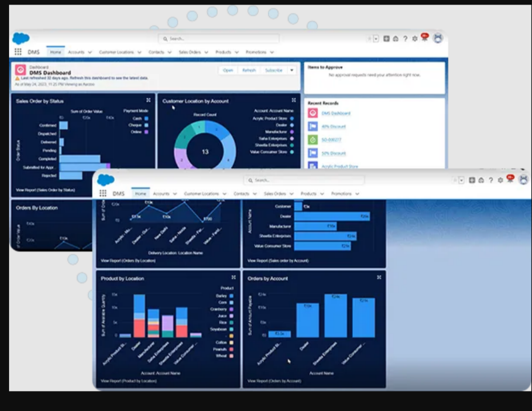Click the user avatar in the back window
532x411 pixels.
[438, 38]
